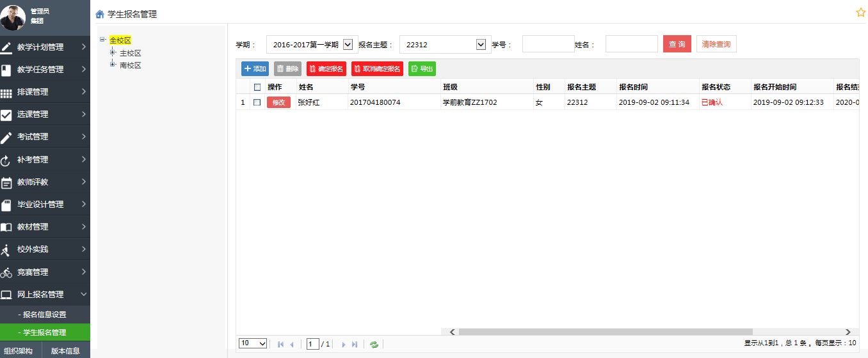Screen dimensions: 868x358
Task: Click the page number input box
Action: point(312,344)
